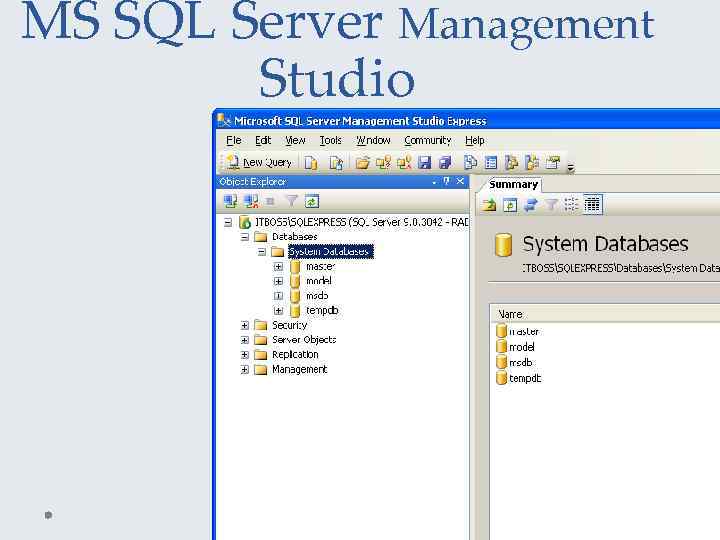Expand the model database node

[x=278, y=281]
